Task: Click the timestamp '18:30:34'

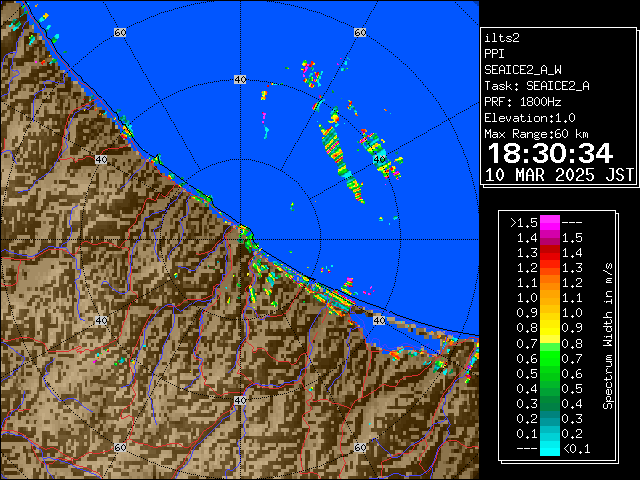Action: pyautogui.click(x=550, y=153)
